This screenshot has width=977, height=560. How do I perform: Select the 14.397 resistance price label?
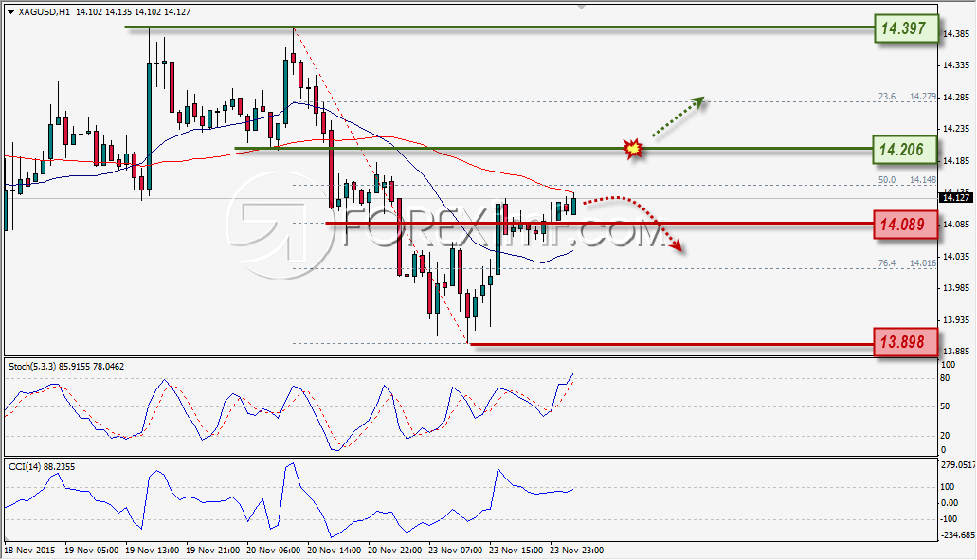click(x=906, y=28)
